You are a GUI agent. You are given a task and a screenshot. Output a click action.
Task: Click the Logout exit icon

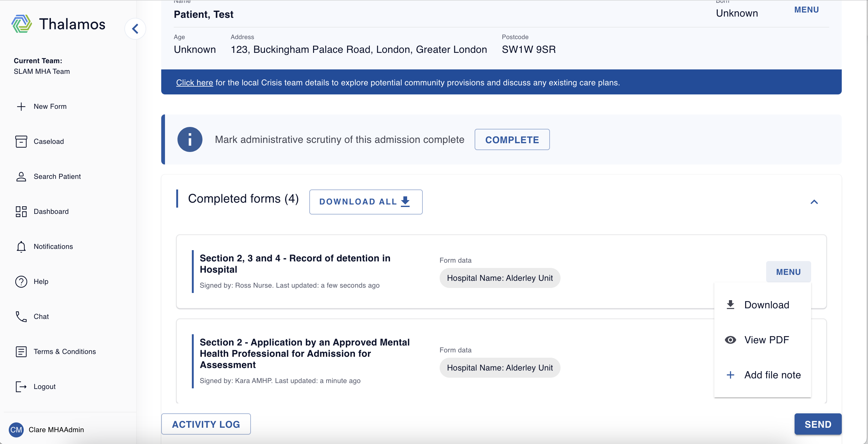click(x=21, y=387)
